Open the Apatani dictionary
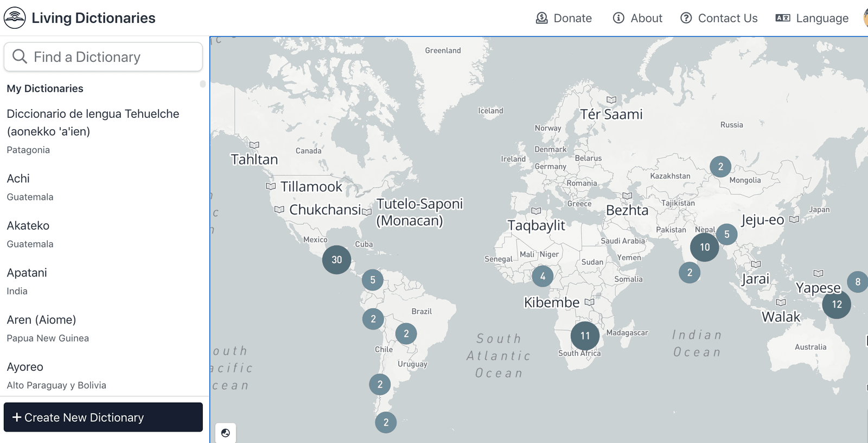Viewport: 868px width, 443px height. click(103, 281)
